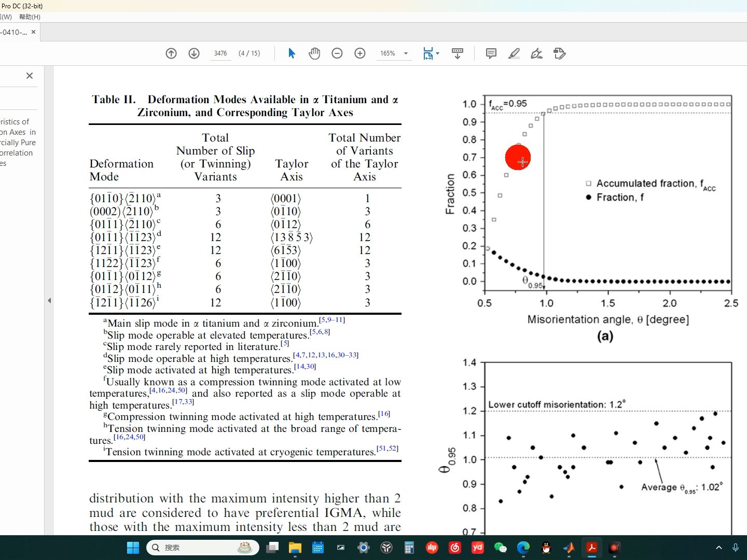Open File Explorer from the taskbar
This screenshot has width=747, height=560.
coord(295,548)
